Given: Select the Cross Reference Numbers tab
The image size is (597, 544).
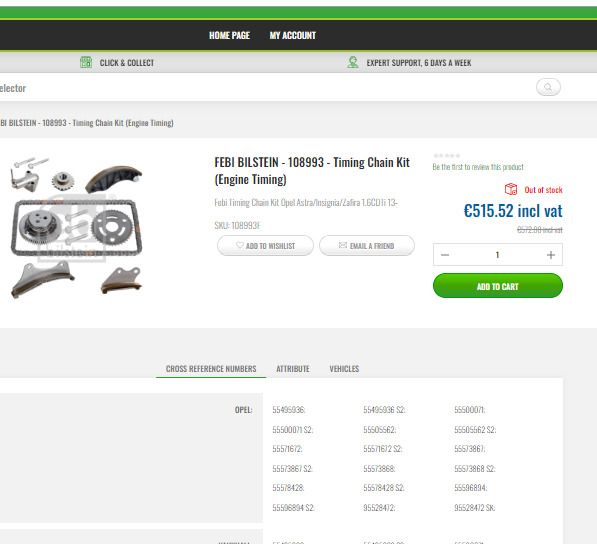Looking at the screenshot, I should pos(211,369).
